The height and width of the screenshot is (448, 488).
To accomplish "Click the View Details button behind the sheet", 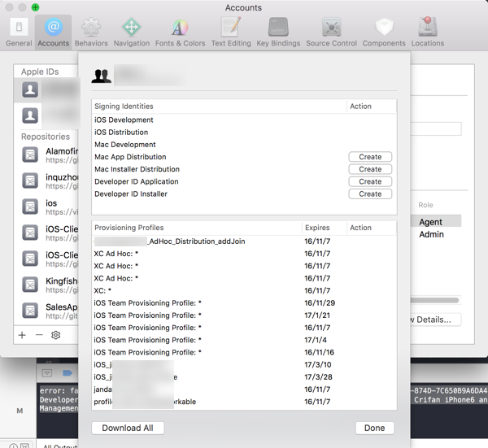I will (436, 320).
